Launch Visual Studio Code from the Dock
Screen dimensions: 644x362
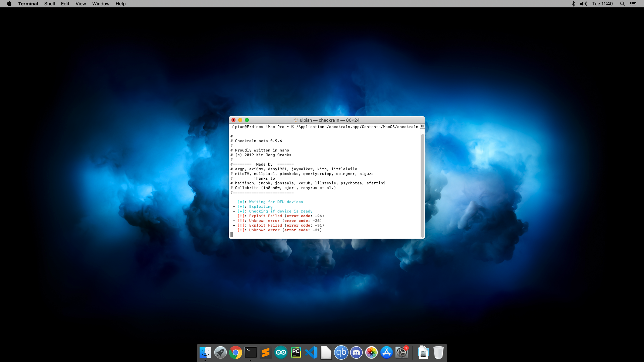click(311, 352)
